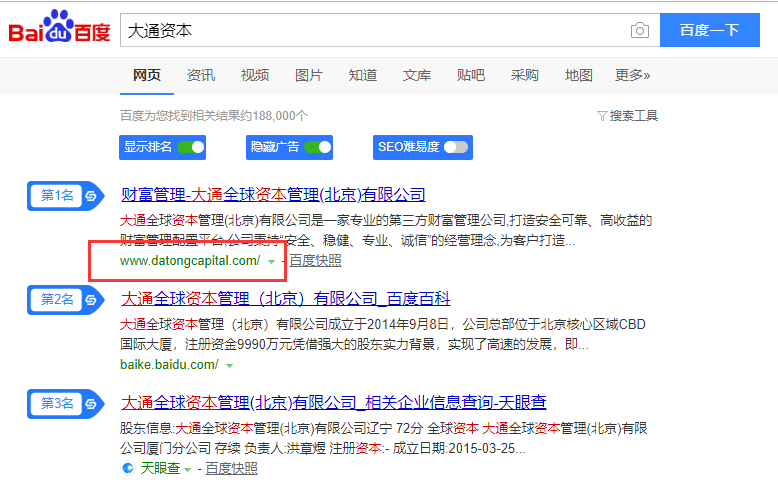This screenshot has height=480, width=778.
Task: Switch to the 图片 tab
Action: (309, 75)
